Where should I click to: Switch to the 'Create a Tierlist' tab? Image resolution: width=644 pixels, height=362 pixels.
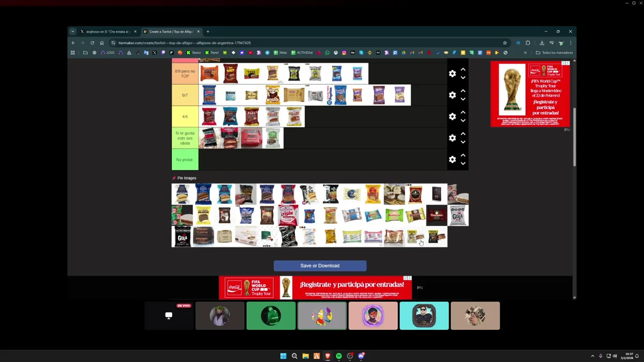[170, 32]
